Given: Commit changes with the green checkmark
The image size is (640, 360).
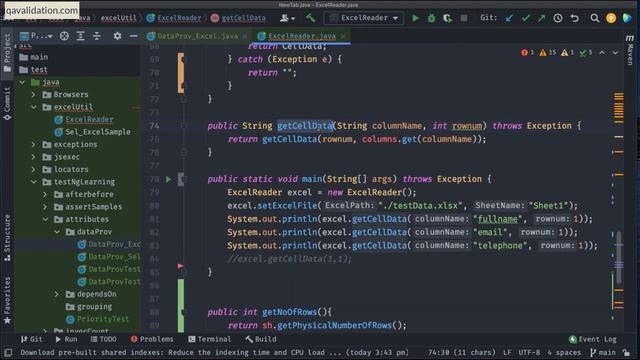Looking at the screenshot, I should click(x=526, y=18).
